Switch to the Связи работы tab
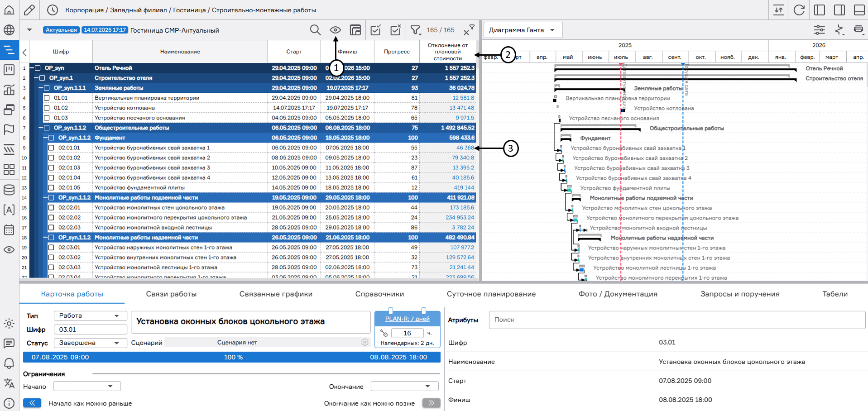Viewport: 868px width, 411px height. [x=171, y=294]
